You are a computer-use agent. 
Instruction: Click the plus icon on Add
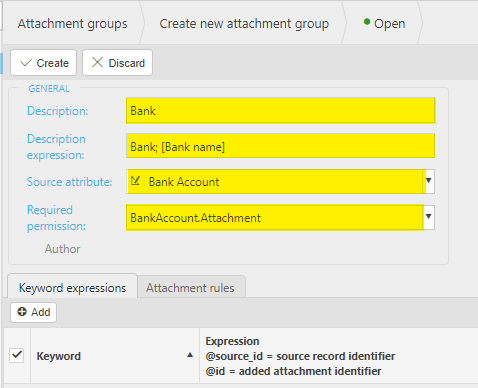pos(22,312)
